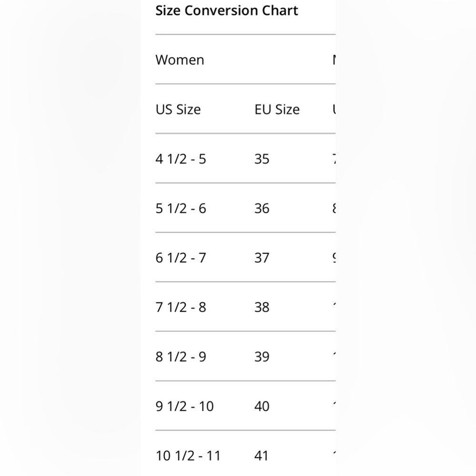Select US size 5 1/2 - 6 cell
This screenshot has height=476, width=476.
(180, 208)
